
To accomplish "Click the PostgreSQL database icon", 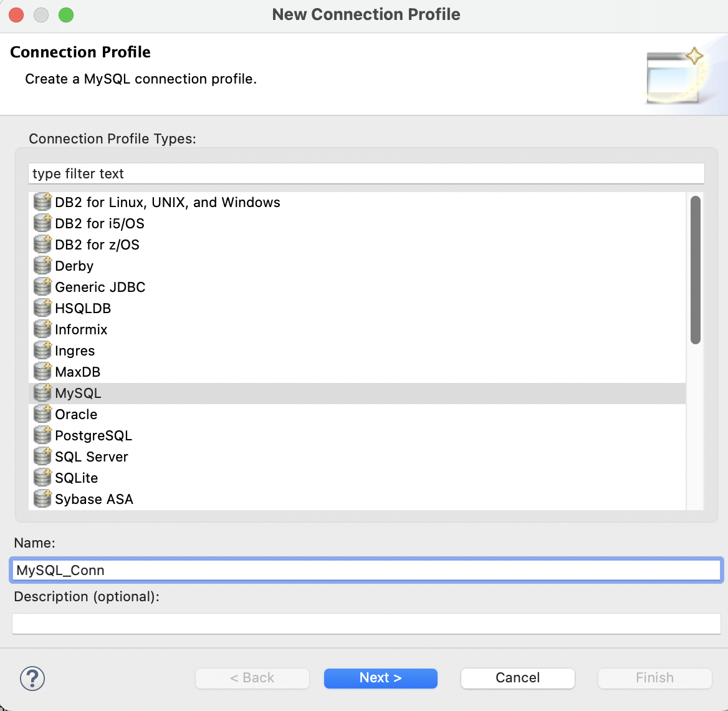I will (42, 435).
